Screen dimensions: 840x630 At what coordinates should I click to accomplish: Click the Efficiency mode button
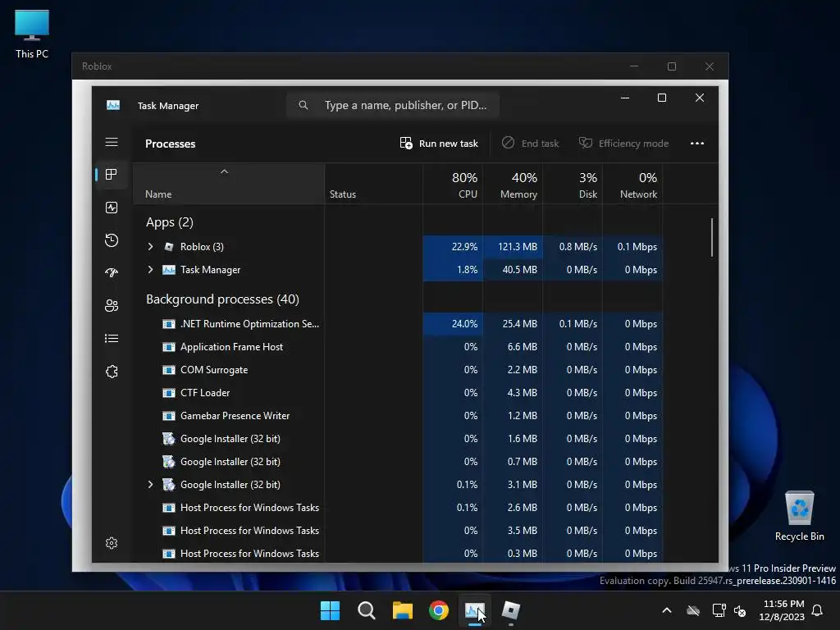tap(623, 143)
